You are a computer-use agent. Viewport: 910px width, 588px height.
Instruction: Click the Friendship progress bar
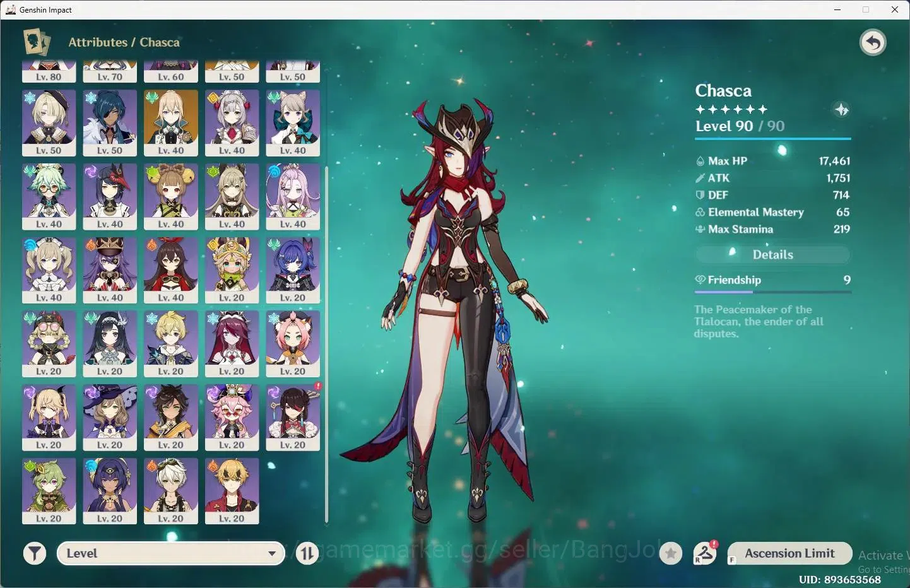pyautogui.click(x=772, y=292)
